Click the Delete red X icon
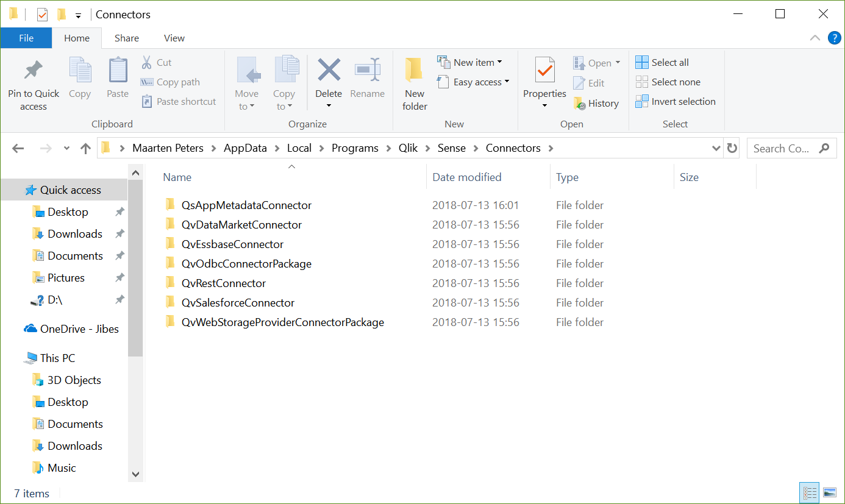This screenshot has width=845, height=504. coord(329,70)
